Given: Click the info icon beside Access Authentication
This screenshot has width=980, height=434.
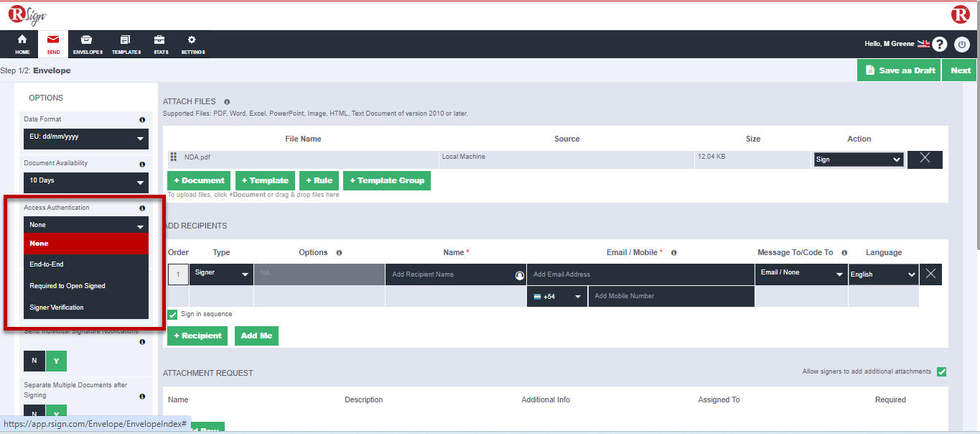Looking at the screenshot, I should tap(142, 208).
